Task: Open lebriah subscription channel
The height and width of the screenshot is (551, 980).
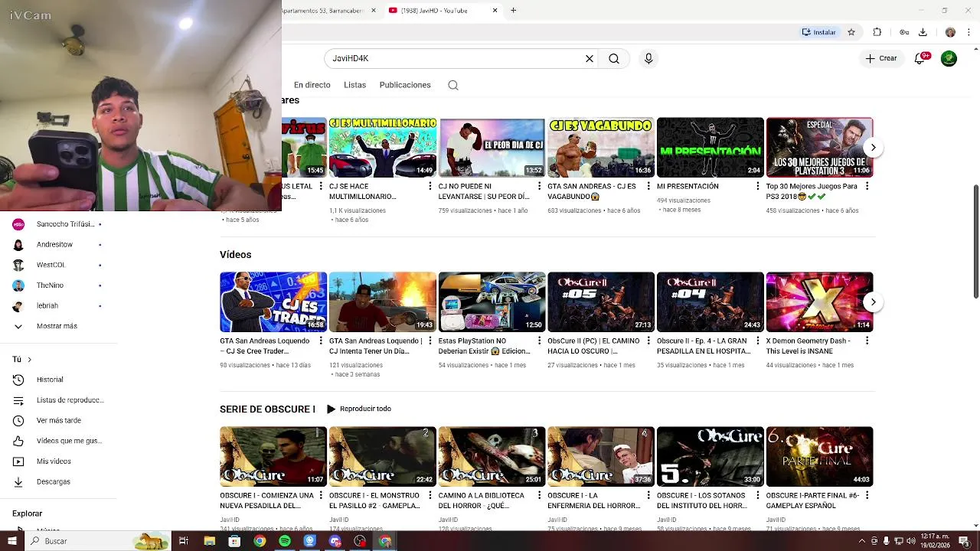Action: pyautogui.click(x=58, y=305)
